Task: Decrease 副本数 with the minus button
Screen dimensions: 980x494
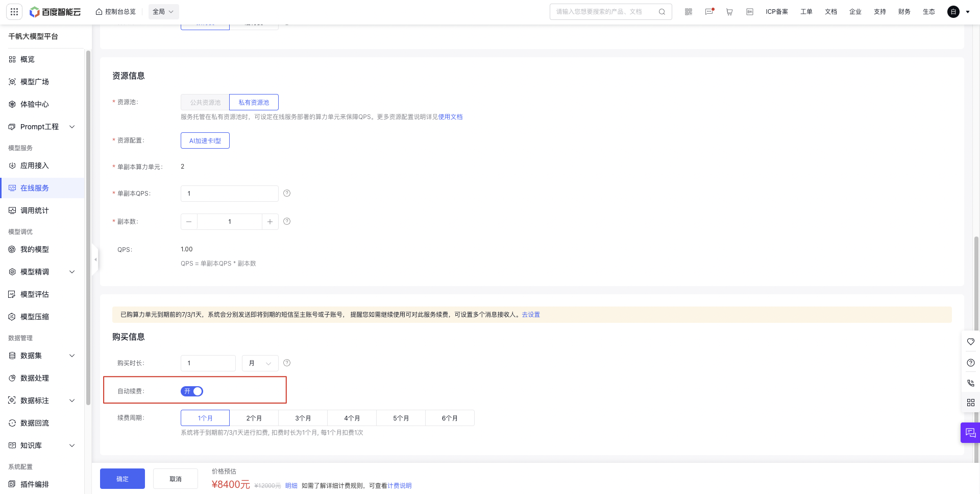Action: coord(189,222)
